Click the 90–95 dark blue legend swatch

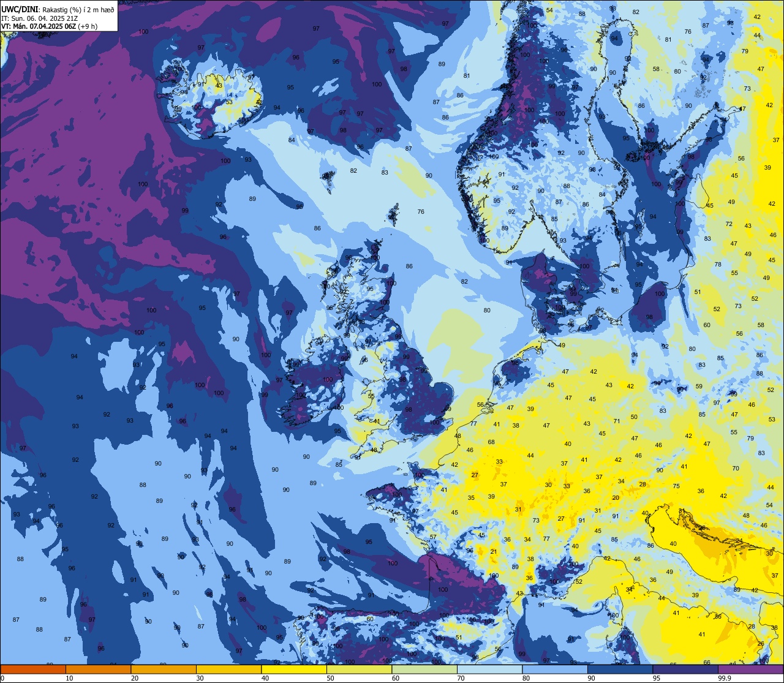620,669
